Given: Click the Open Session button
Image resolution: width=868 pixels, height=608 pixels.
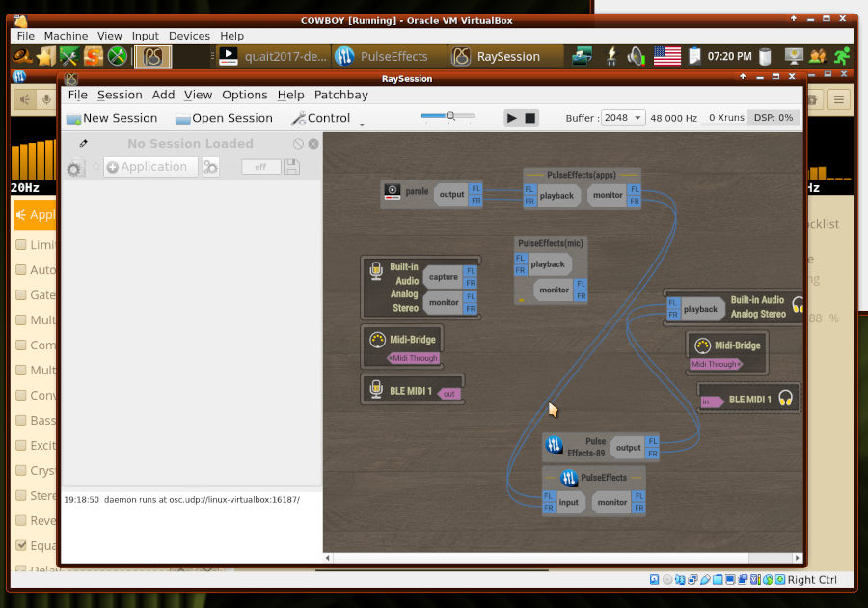Looking at the screenshot, I should click(x=224, y=118).
